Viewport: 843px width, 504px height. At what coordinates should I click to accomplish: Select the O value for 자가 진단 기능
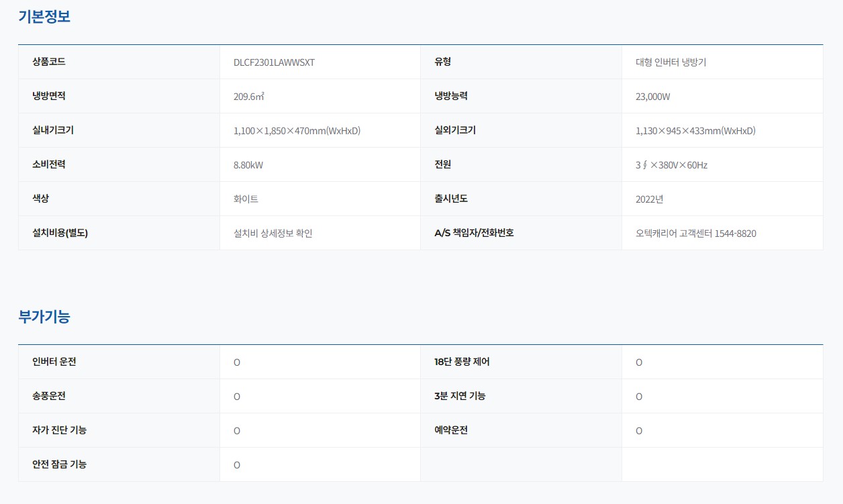pyautogui.click(x=237, y=431)
